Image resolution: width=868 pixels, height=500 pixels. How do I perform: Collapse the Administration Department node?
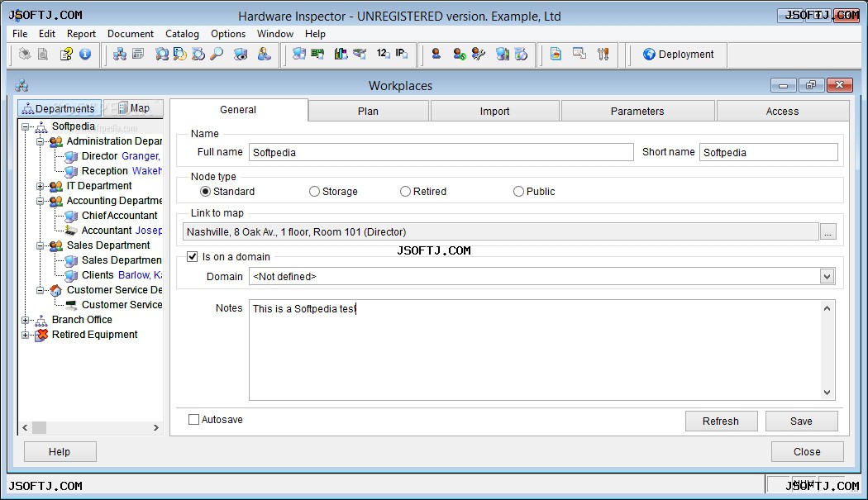click(40, 142)
